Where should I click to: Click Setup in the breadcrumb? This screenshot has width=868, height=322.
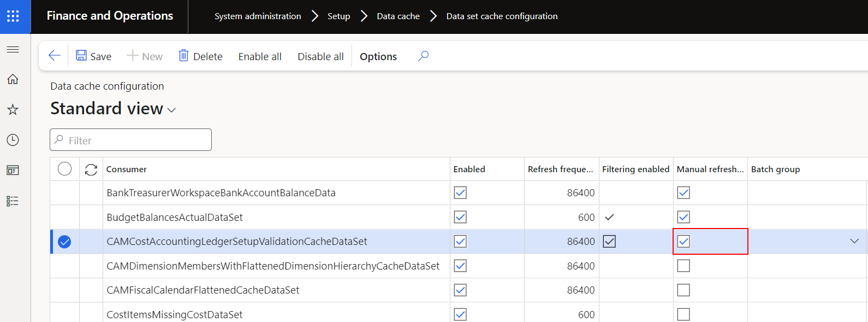(x=338, y=16)
